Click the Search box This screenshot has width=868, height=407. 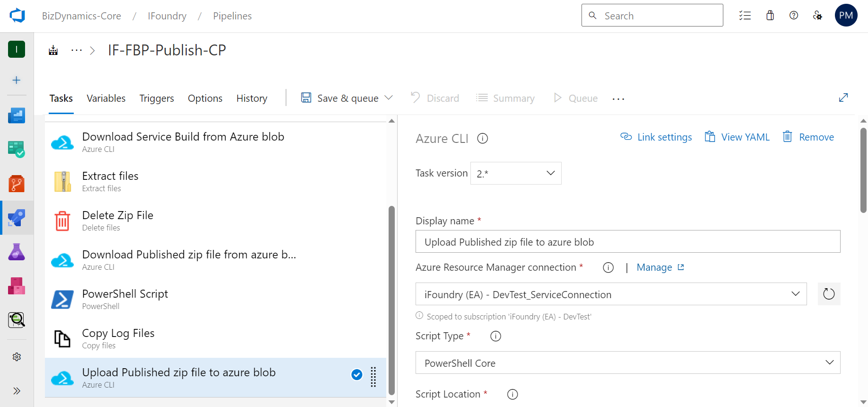pos(652,15)
